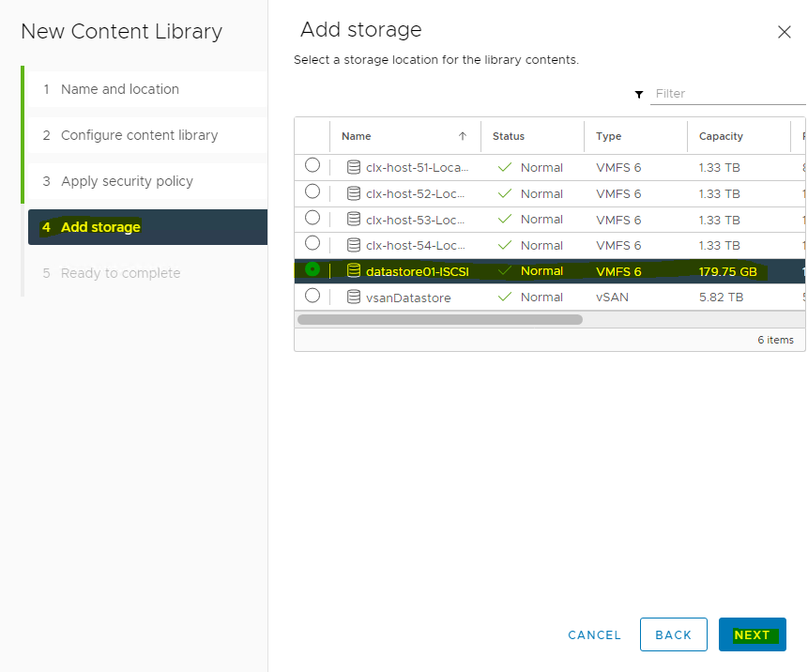
Task: Click the clx-host-53-Loc... datastore name
Action: [x=416, y=220]
